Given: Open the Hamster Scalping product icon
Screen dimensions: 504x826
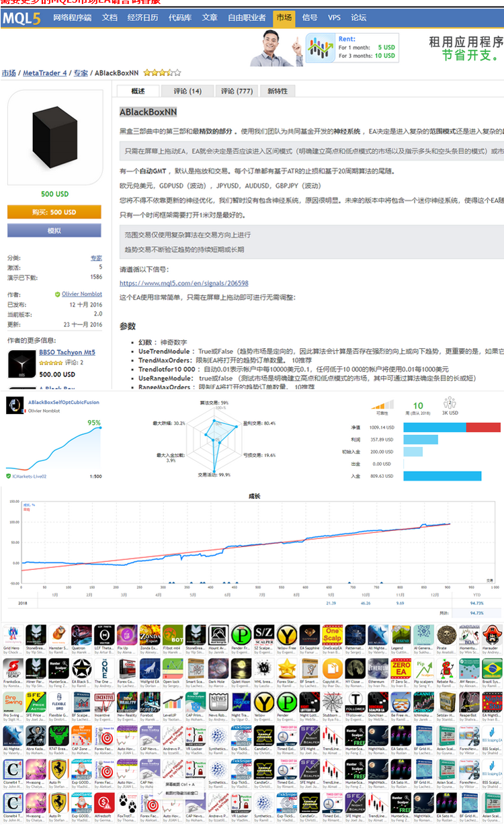Looking at the screenshot, I should tap(59, 634).
